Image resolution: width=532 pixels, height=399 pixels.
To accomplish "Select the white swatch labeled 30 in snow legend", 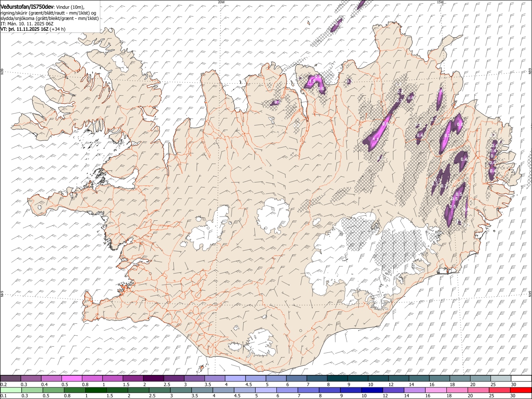I will click(522, 379).
